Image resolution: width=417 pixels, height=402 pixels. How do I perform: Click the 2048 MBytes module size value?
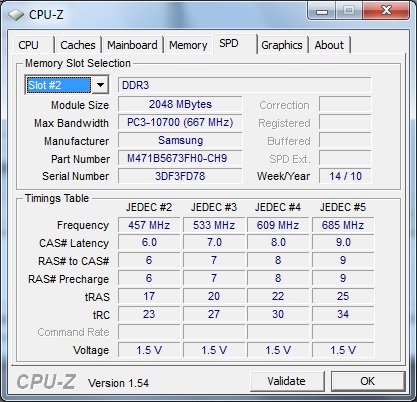point(180,104)
